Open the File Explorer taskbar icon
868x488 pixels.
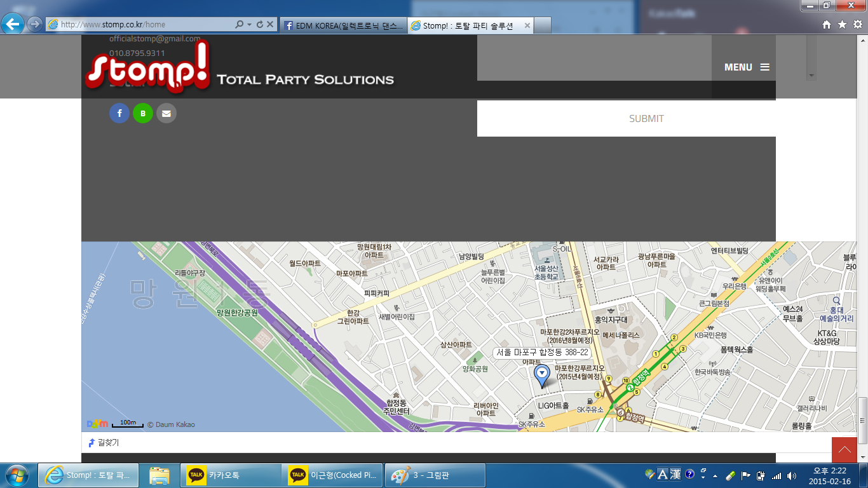click(x=159, y=475)
